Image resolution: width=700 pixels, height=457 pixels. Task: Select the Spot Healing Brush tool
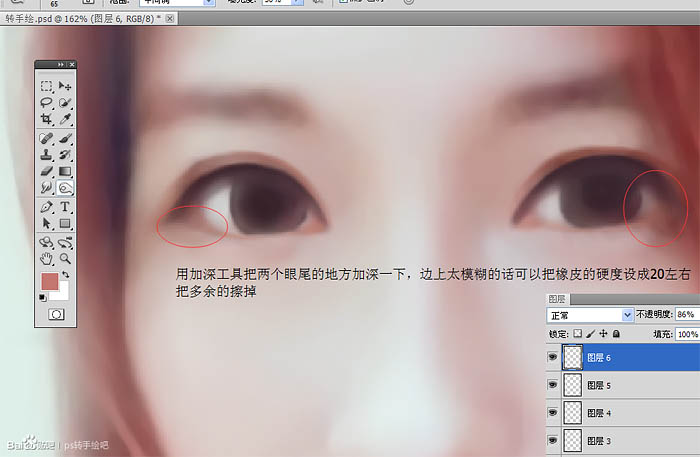[x=46, y=138]
